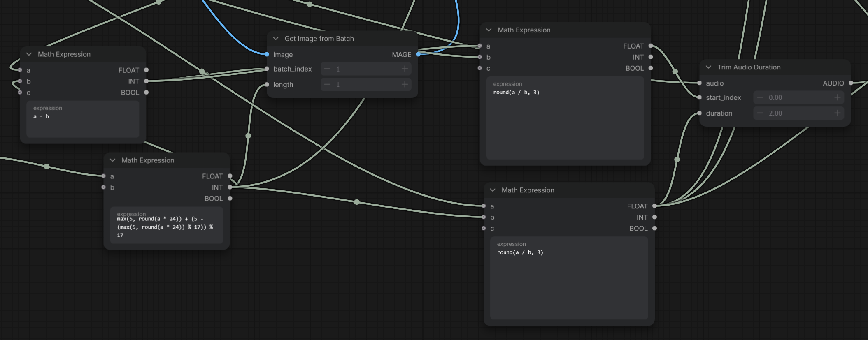Click the batch_index value field showing 1
Viewport: 868px width, 340px height.
pyautogui.click(x=366, y=69)
